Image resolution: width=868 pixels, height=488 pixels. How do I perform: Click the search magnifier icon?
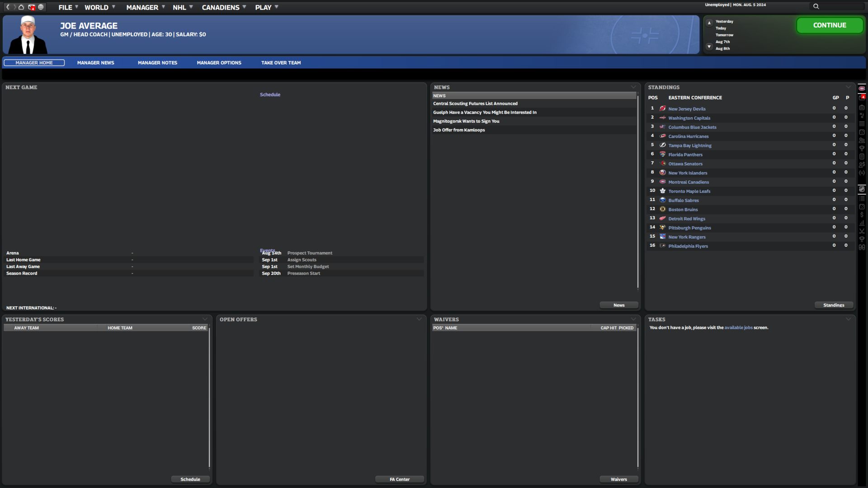point(816,6)
